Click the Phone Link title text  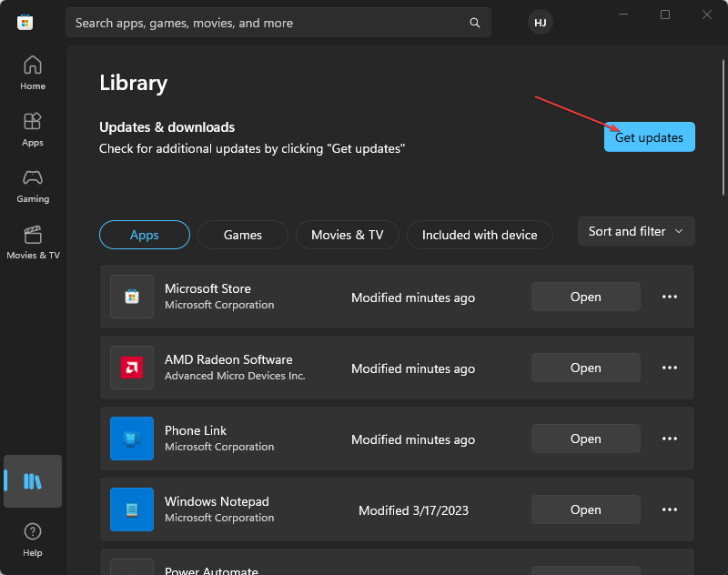click(x=196, y=430)
